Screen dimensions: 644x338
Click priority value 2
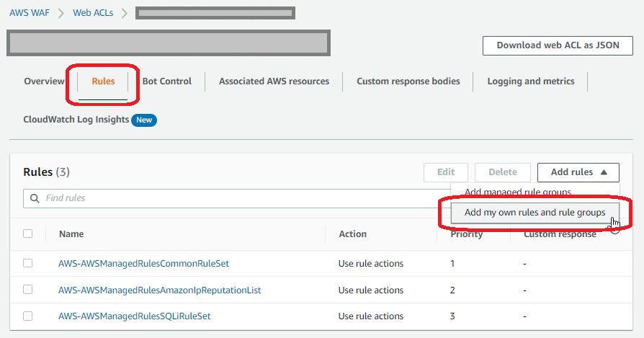pyautogui.click(x=452, y=290)
